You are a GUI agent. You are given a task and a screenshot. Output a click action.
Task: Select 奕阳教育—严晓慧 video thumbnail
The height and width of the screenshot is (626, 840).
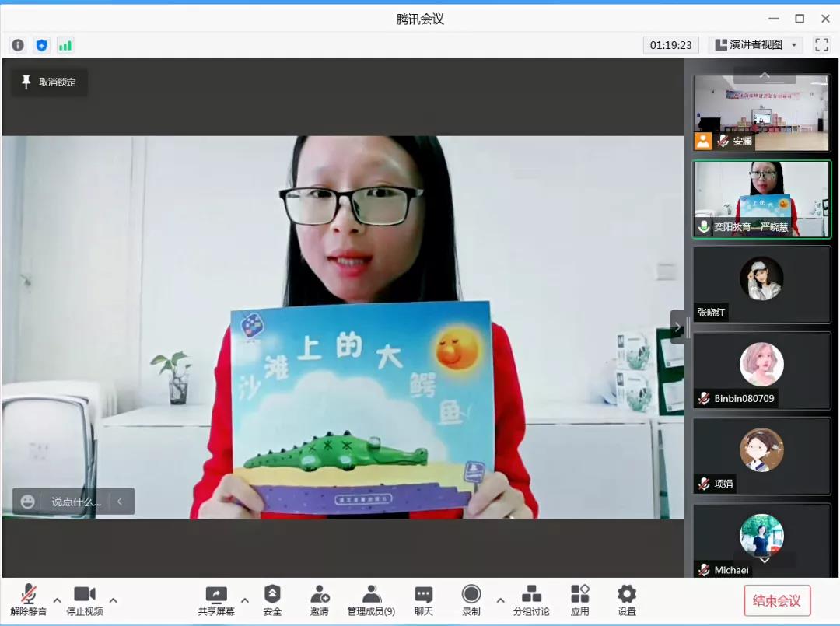pos(761,198)
